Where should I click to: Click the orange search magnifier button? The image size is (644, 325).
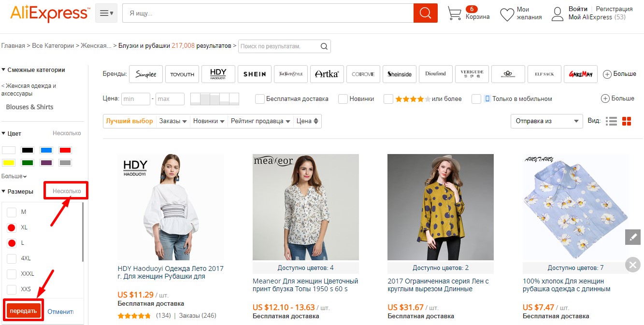point(425,13)
